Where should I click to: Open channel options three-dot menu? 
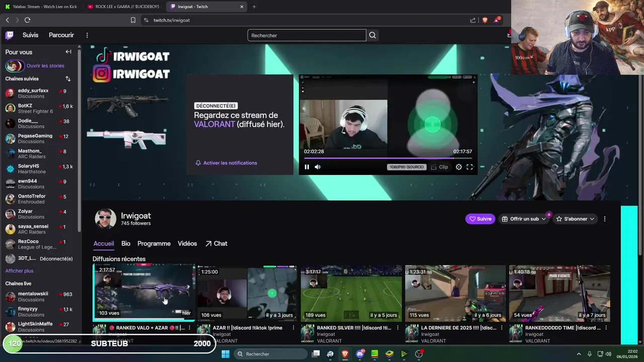pyautogui.click(x=604, y=219)
